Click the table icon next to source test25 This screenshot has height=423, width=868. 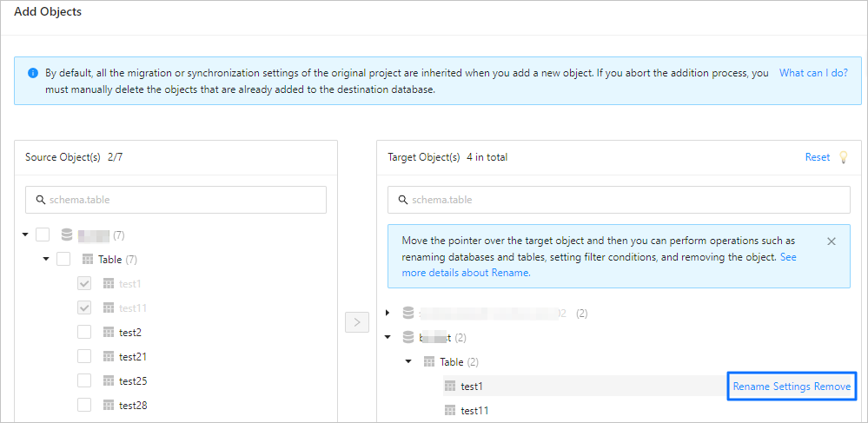[109, 381]
